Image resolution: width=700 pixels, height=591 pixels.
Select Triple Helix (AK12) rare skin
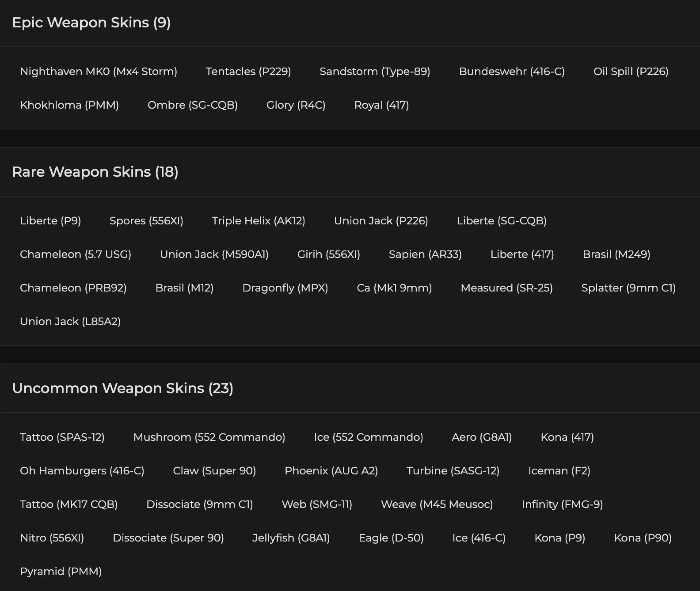[x=259, y=221]
